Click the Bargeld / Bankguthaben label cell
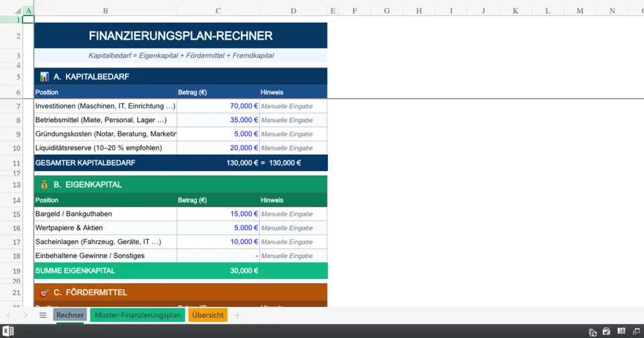 click(x=105, y=214)
